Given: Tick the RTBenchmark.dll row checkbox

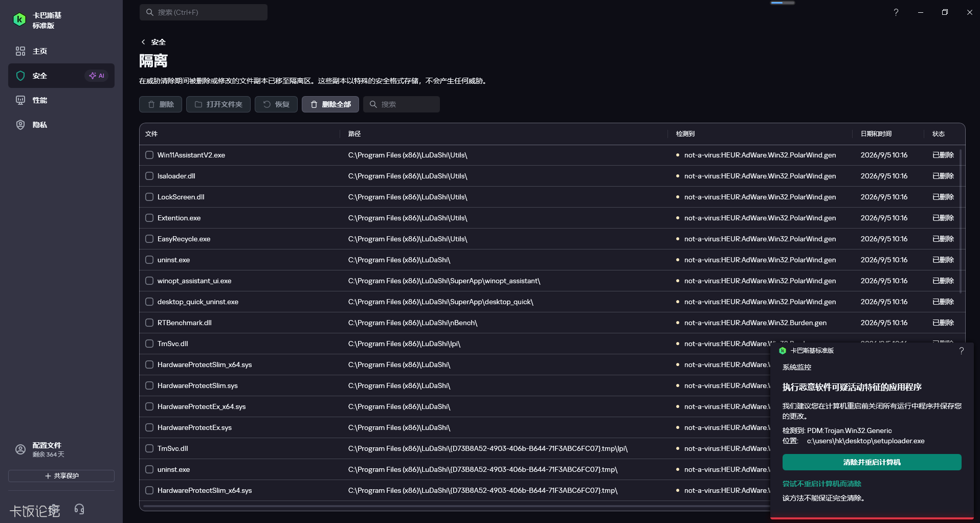Looking at the screenshot, I should 149,323.
